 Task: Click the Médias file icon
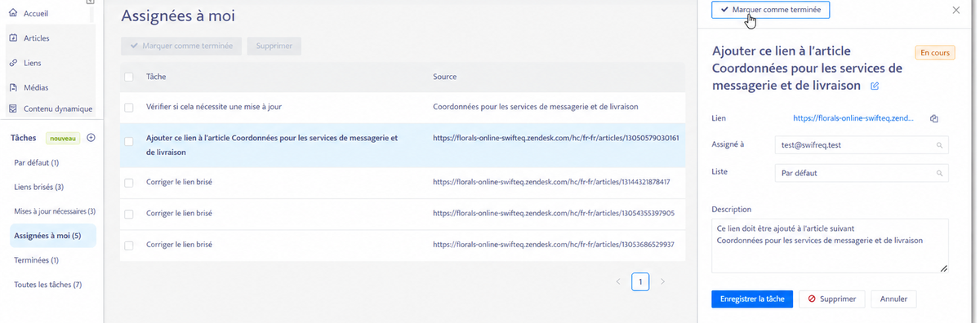coord(13,87)
